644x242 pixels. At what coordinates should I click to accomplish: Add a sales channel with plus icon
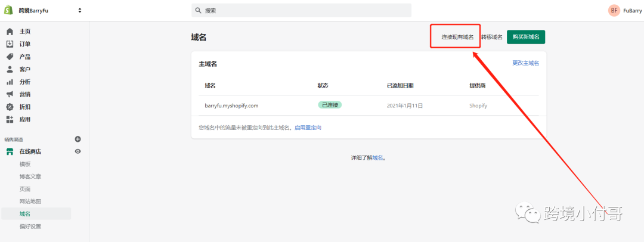(x=78, y=139)
